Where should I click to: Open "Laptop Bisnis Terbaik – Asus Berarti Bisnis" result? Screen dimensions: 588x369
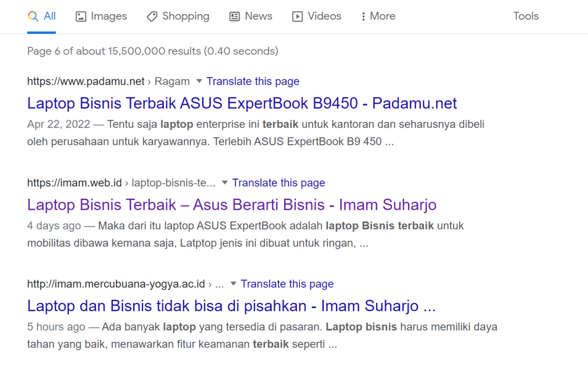[x=232, y=205]
